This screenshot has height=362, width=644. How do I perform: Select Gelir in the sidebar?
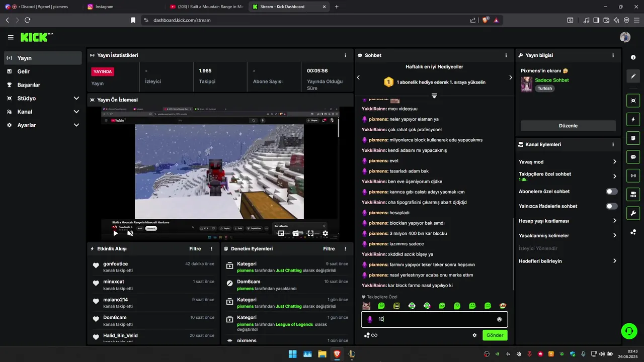[43, 72]
